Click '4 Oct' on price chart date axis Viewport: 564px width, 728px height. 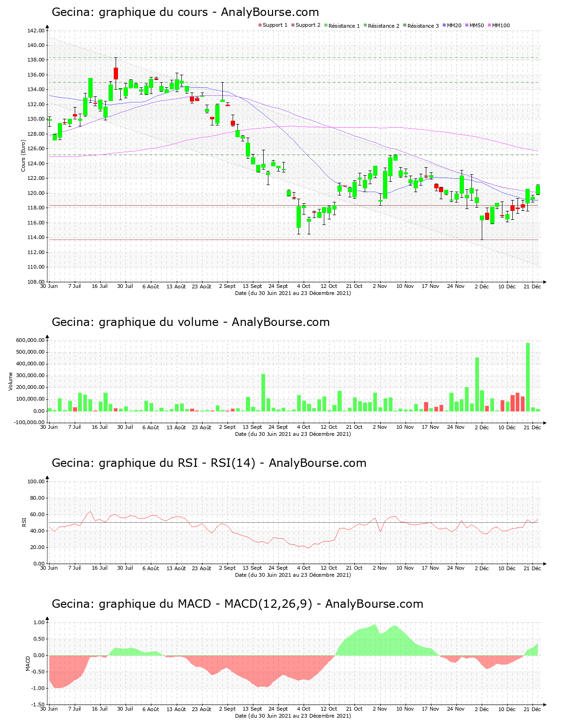304,286
